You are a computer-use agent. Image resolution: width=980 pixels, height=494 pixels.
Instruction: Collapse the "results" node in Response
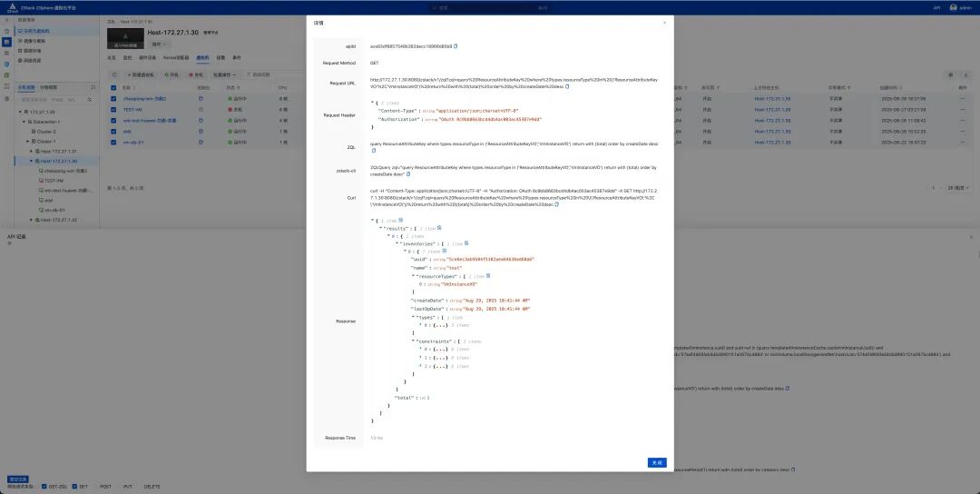point(380,228)
